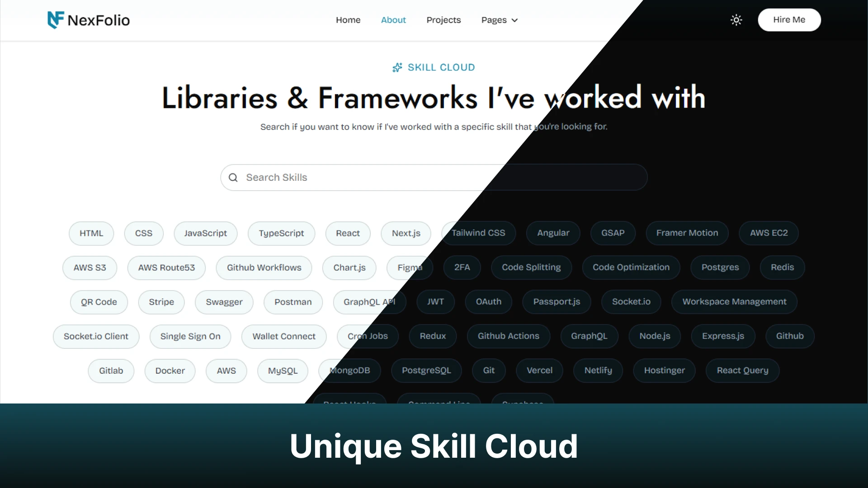Select the Passport.js tag
Image resolution: width=868 pixels, height=488 pixels.
click(x=557, y=301)
